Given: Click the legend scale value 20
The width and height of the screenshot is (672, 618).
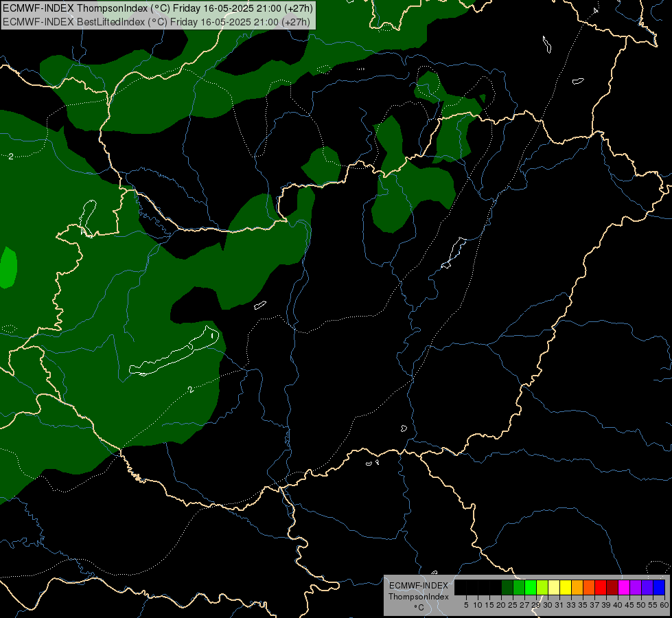Looking at the screenshot, I should (501, 605).
